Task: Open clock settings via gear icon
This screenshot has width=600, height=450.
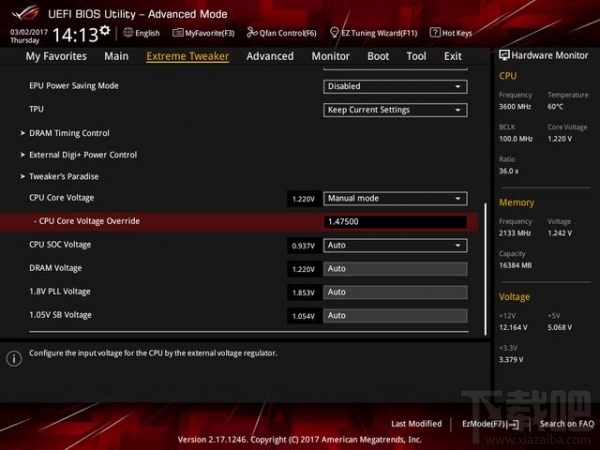Action: 105,30
